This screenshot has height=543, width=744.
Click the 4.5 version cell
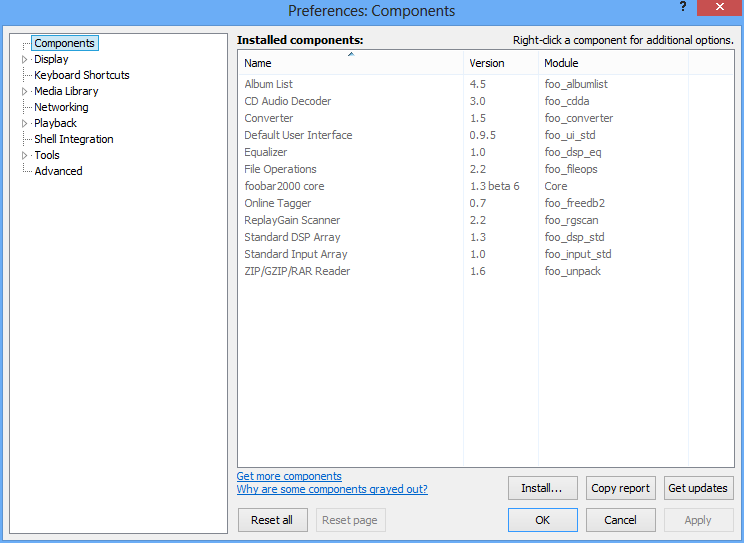[478, 84]
